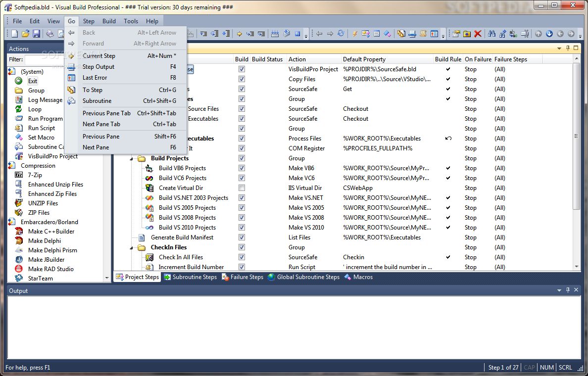Check Build checkbox for Create Virtual Dir
This screenshot has width=588, height=376.
tap(242, 188)
